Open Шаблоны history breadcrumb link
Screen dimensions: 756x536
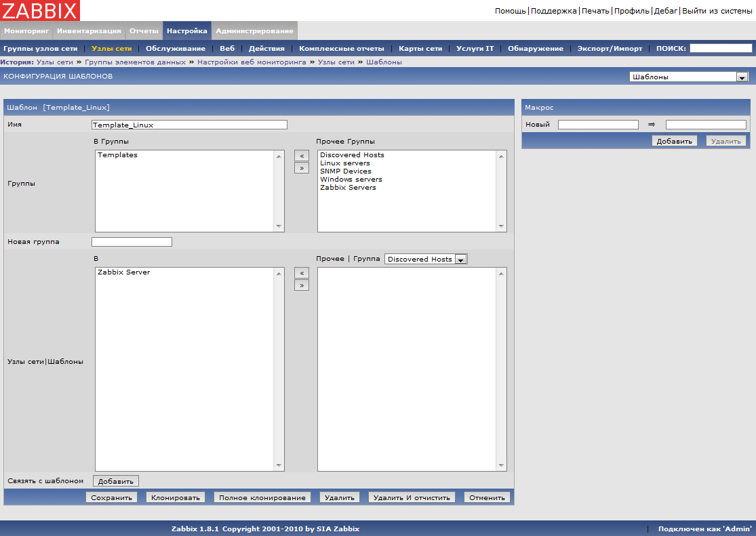coord(384,62)
